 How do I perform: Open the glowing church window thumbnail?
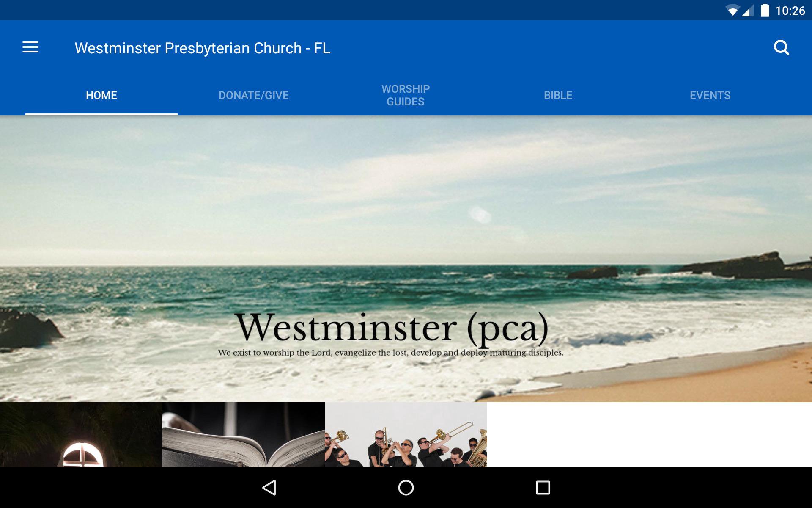click(x=81, y=435)
